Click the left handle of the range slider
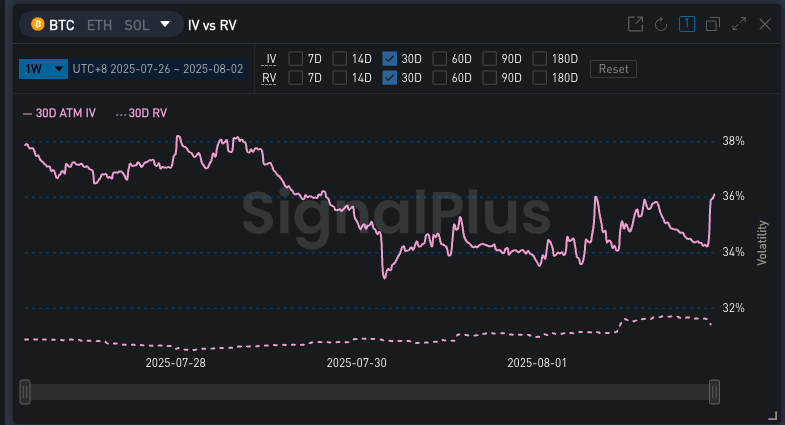Screen dimensions: 785x425 [x=25, y=391]
